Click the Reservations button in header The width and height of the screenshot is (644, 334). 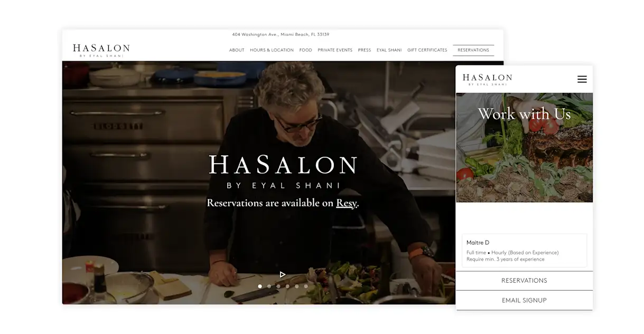(473, 50)
